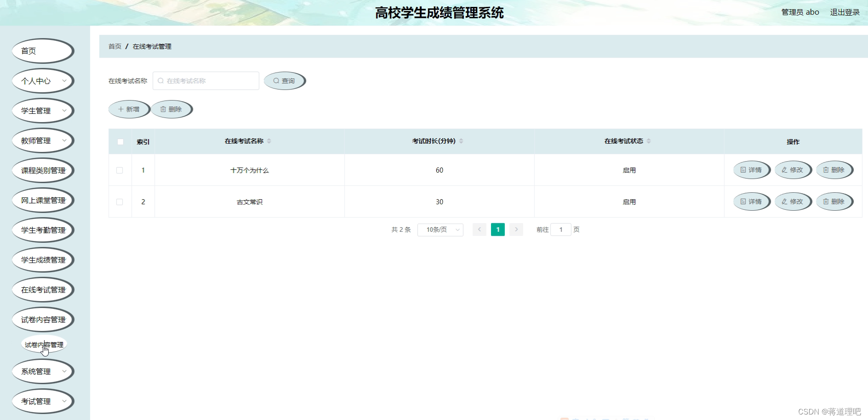Click the sort arrows on 考试时长(分钟) column
Viewport: 868px width, 420px height.
tap(462, 141)
